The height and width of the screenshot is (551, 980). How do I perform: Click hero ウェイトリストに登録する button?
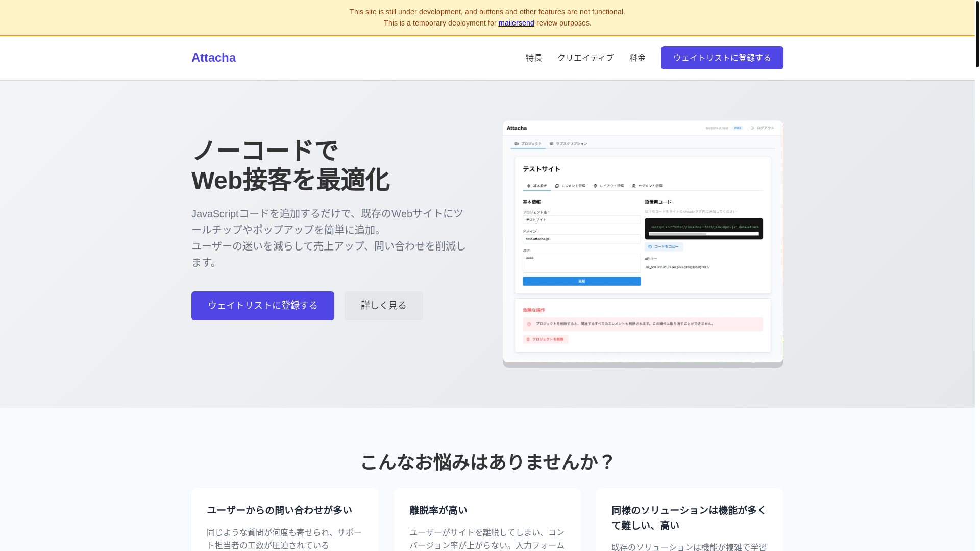tap(263, 306)
